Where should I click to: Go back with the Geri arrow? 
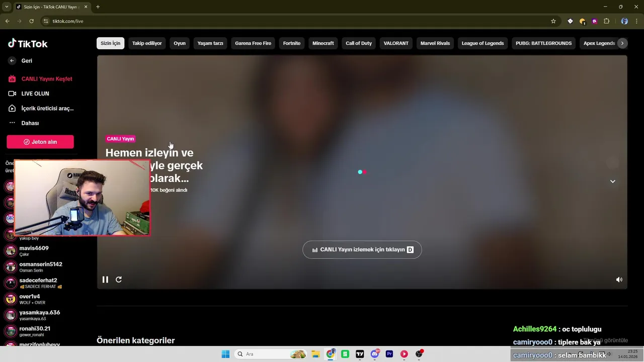[x=12, y=61]
